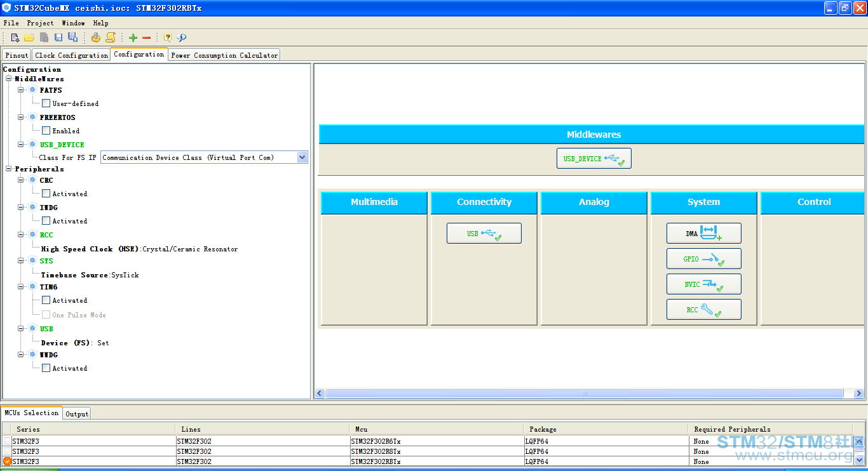Collapse the CRC node expander

click(21, 180)
